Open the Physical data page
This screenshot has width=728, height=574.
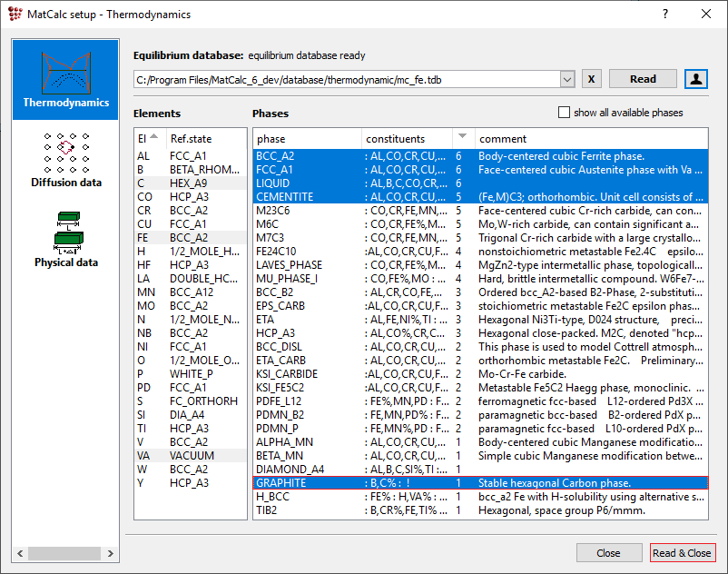pos(65,240)
